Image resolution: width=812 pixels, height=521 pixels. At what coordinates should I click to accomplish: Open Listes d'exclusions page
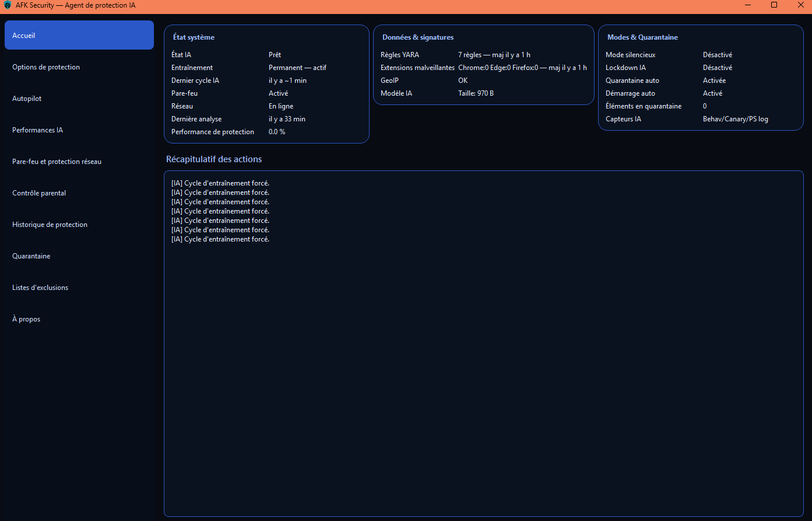point(40,288)
